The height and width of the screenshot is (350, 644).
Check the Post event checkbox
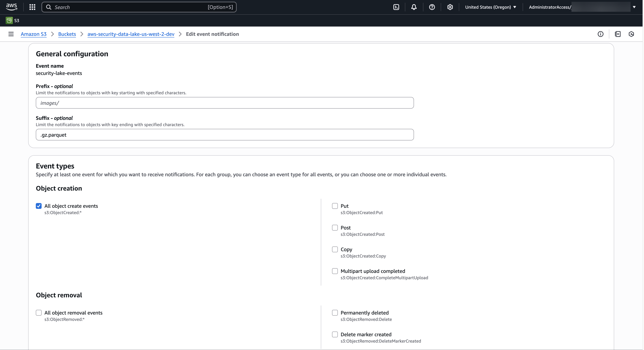point(335,228)
